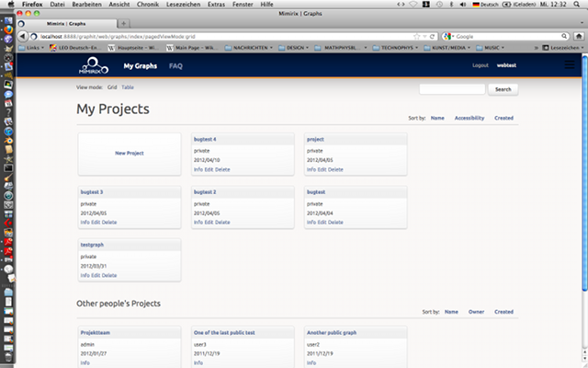
Task: Click the Logout link
Action: (481, 65)
